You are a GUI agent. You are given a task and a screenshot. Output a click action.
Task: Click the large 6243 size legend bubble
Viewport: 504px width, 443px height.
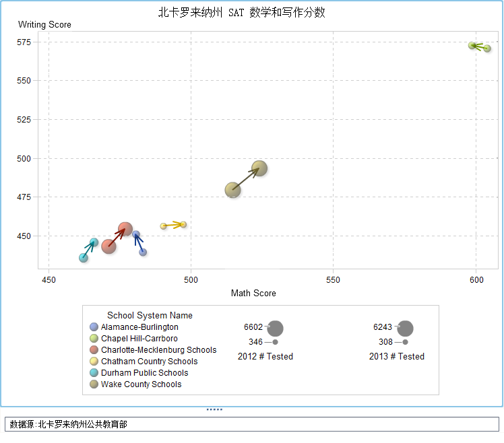[405, 329]
